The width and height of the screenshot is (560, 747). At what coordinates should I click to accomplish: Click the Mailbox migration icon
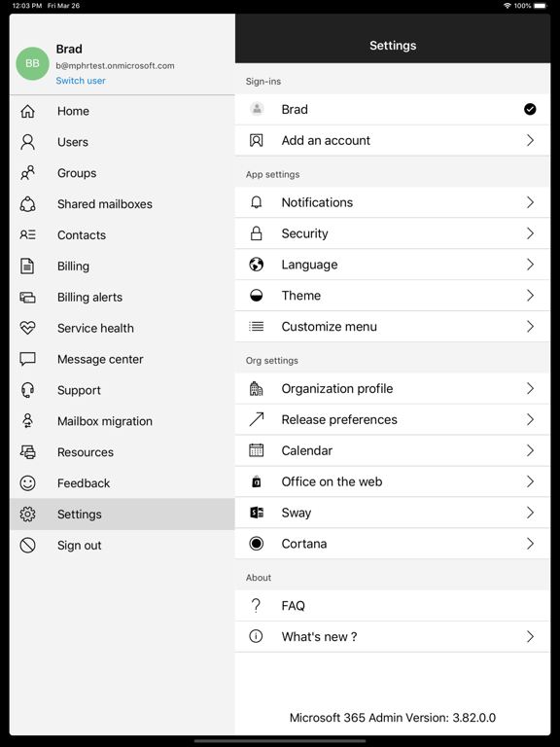[27, 421]
